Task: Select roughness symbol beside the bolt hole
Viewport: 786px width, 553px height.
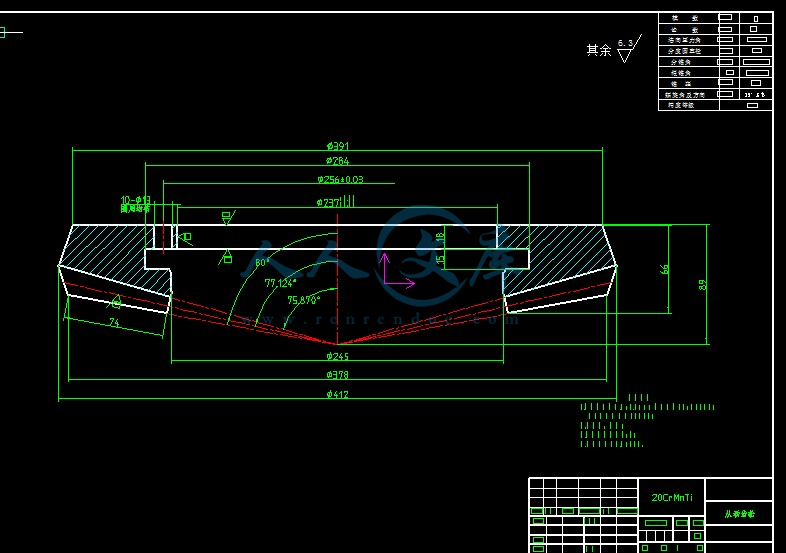Action: 185,237
